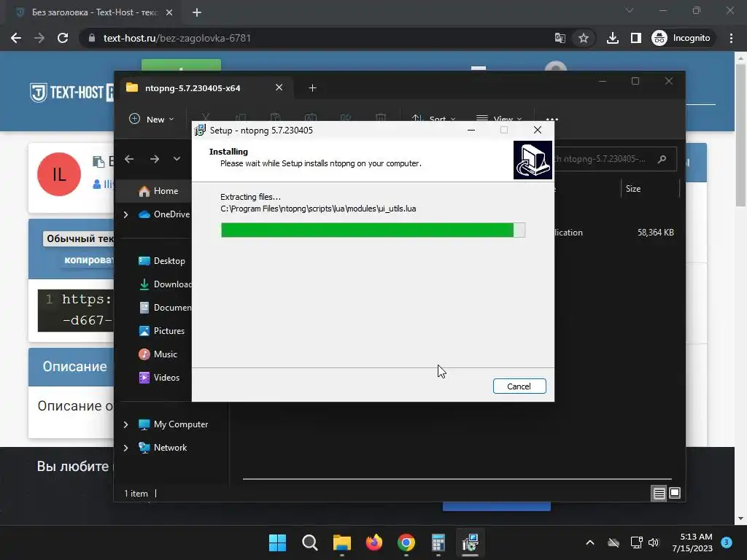Image resolution: width=747 pixels, height=560 pixels.
Task: Open the clock showing 5:13 AM
Action: coord(693,542)
